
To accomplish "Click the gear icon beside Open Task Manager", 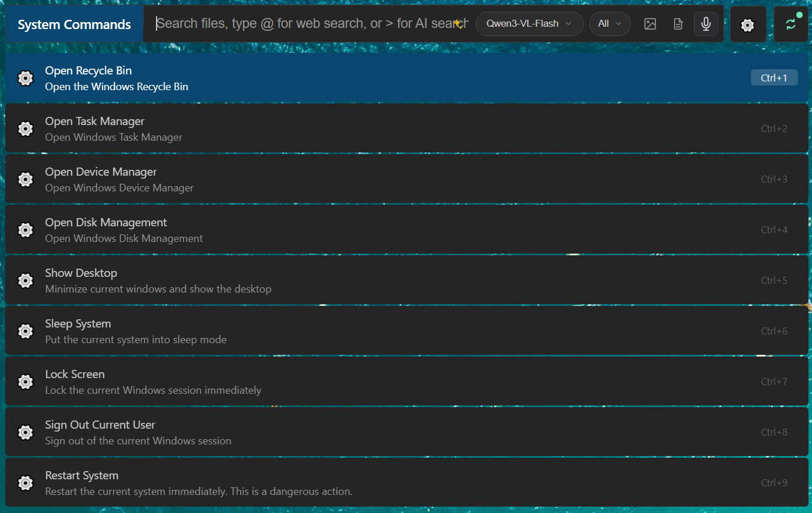I will click(x=26, y=129).
